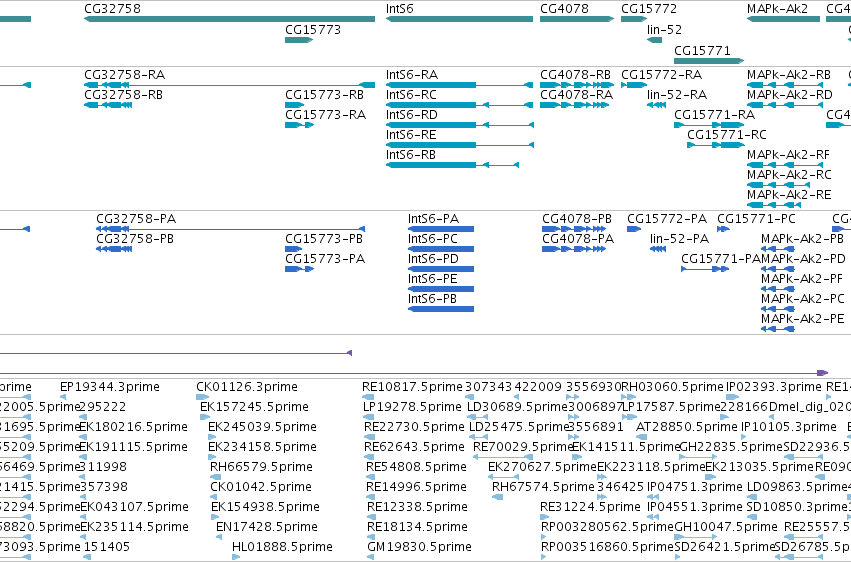Select transcript MAPk-Ak2-RF
This screenshot has width=851, height=562.
pos(785,165)
